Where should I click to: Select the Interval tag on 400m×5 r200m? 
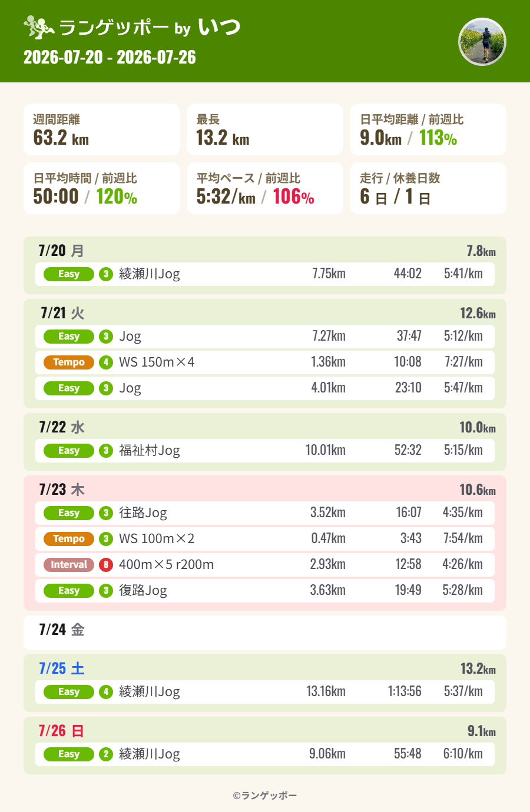[x=69, y=565]
